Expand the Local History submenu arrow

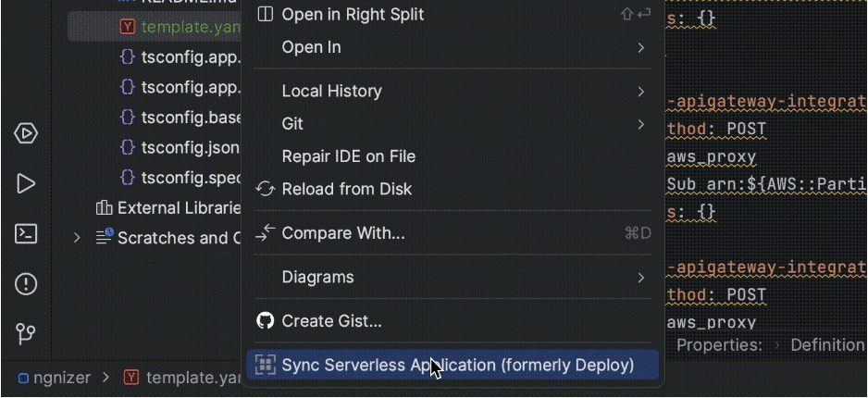coord(640,91)
